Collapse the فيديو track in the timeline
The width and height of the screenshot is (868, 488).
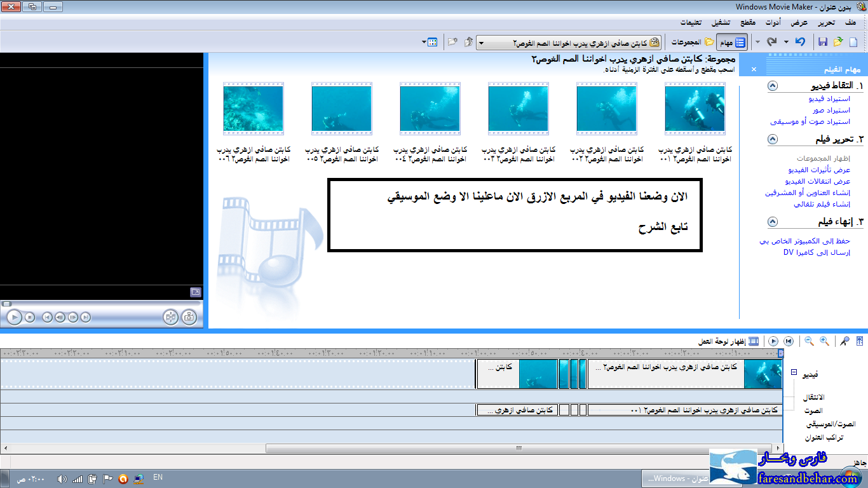point(794,372)
